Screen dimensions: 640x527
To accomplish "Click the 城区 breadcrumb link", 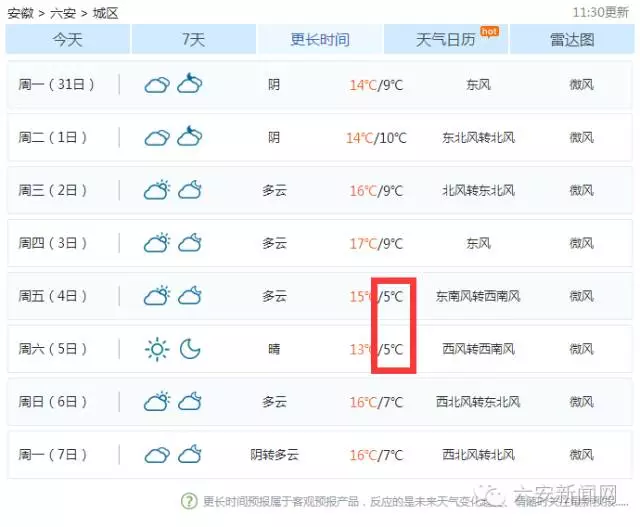I will click(x=105, y=13).
